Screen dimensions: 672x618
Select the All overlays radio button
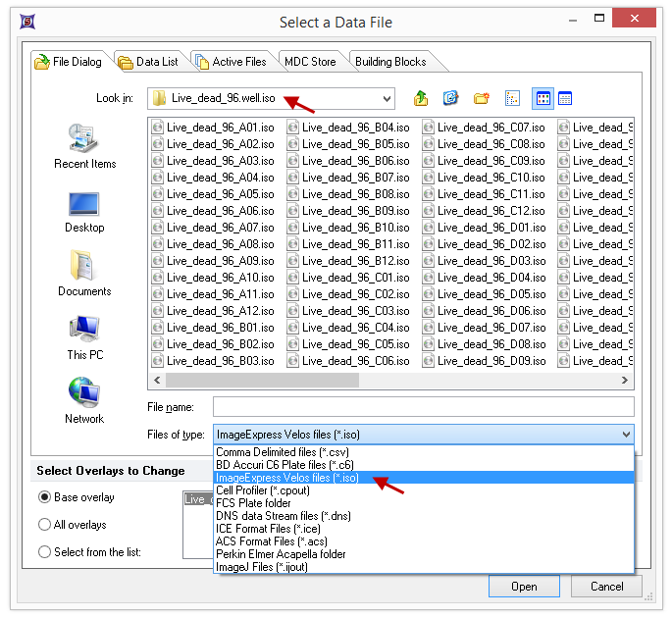coord(45,525)
